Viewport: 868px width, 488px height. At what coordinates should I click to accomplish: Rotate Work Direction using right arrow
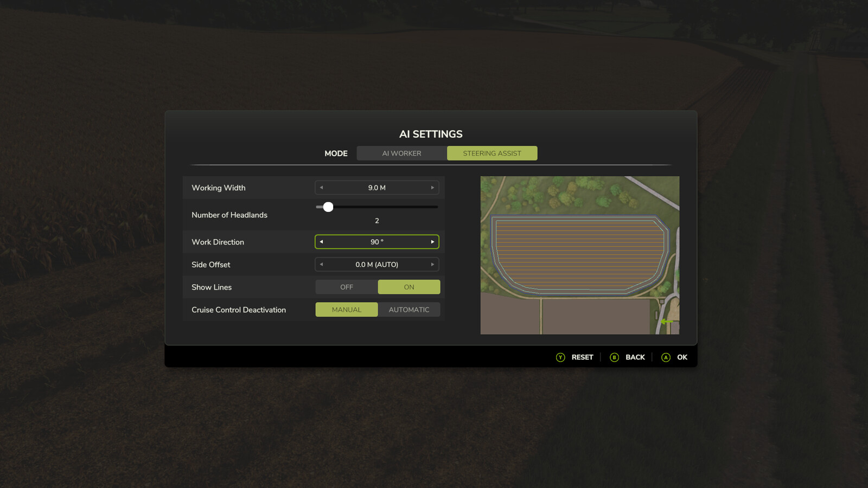coord(432,242)
